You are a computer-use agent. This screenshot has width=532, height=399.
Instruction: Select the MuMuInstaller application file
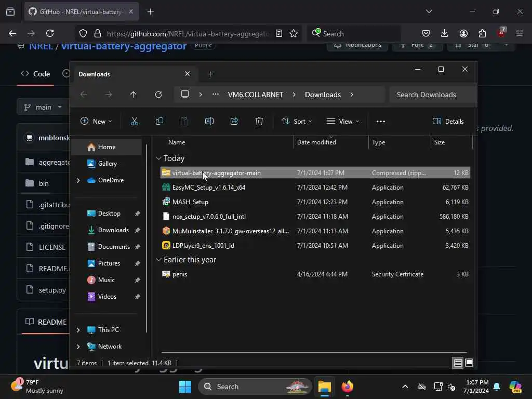[x=315, y=231]
